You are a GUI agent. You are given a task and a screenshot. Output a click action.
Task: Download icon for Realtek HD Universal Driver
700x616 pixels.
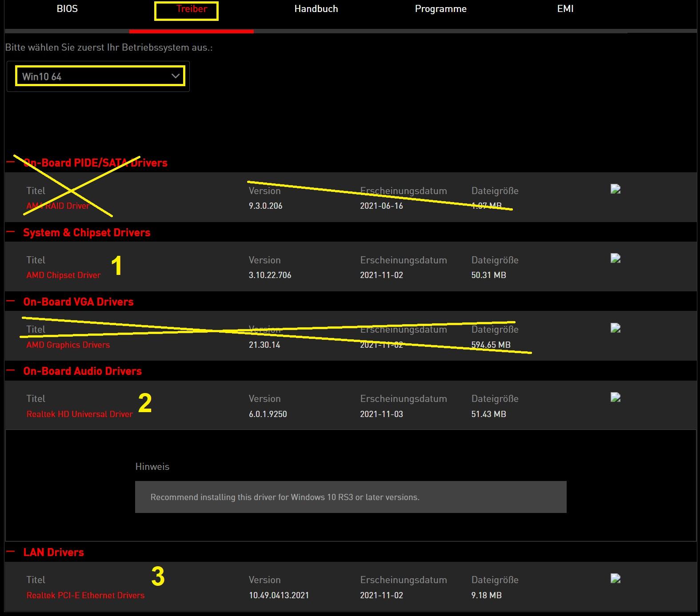[616, 397]
